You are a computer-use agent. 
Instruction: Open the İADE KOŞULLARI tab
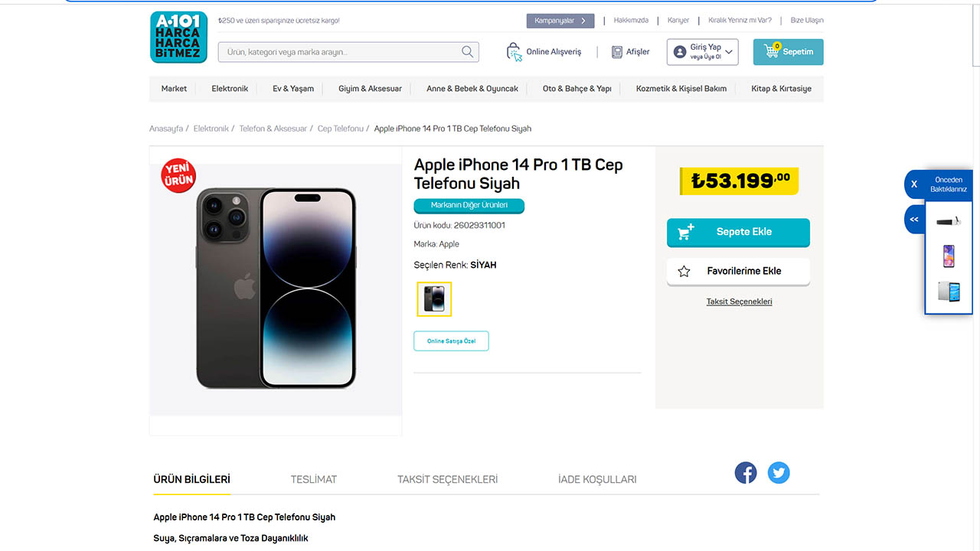click(x=597, y=480)
